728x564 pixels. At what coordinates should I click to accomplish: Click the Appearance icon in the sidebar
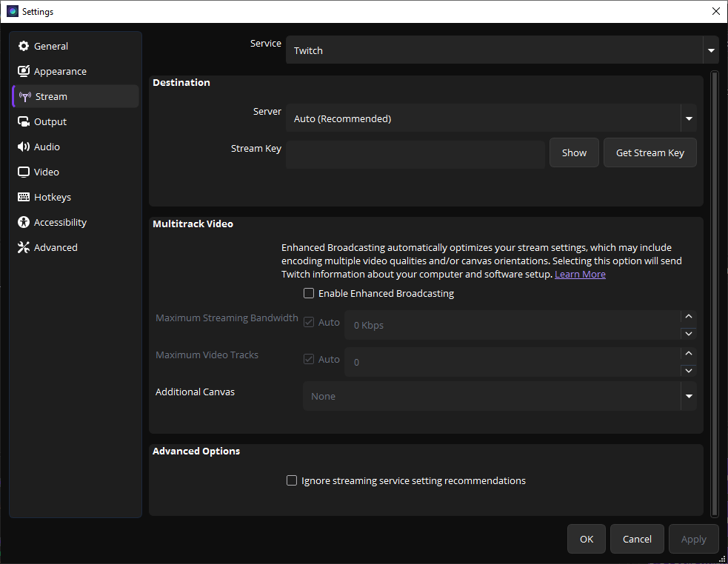coord(24,71)
